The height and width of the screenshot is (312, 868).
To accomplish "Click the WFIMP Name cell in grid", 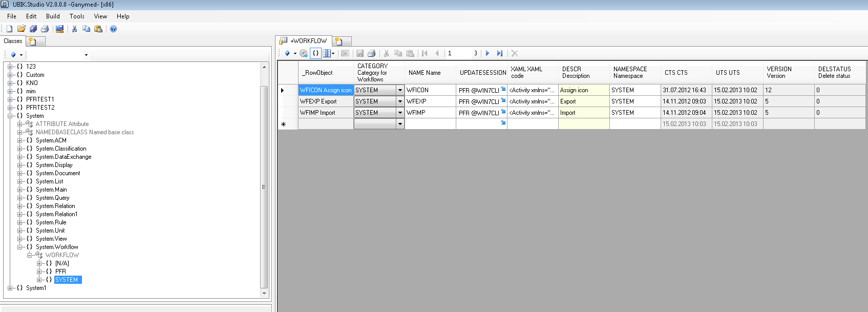I will click(x=430, y=113).
